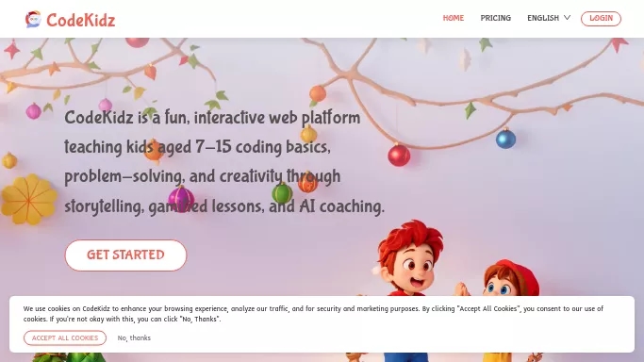Click the Get Started button
This screenshot has width=644, height=362.
tap(125, 255)
